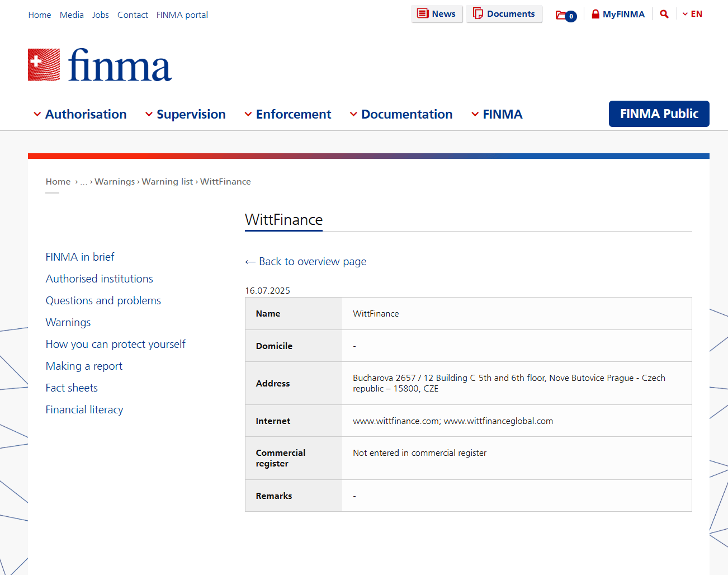
Task: Expand the FINMA main menu
Action: (497, 114)
